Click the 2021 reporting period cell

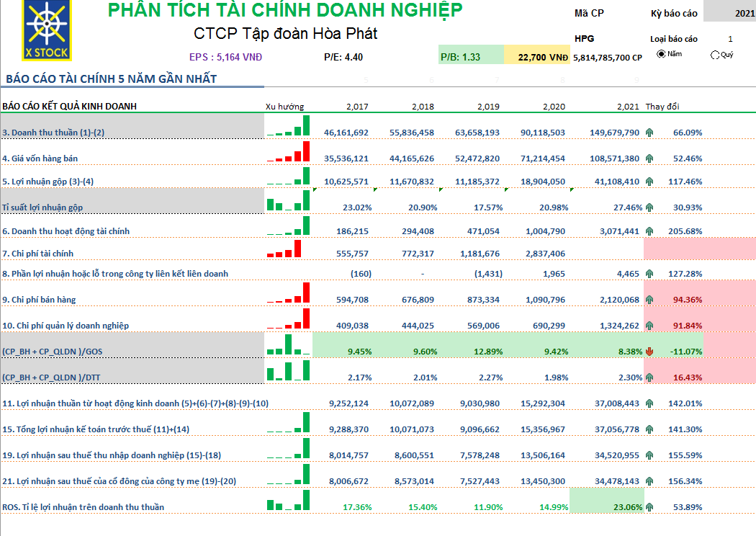coord(729,11)
